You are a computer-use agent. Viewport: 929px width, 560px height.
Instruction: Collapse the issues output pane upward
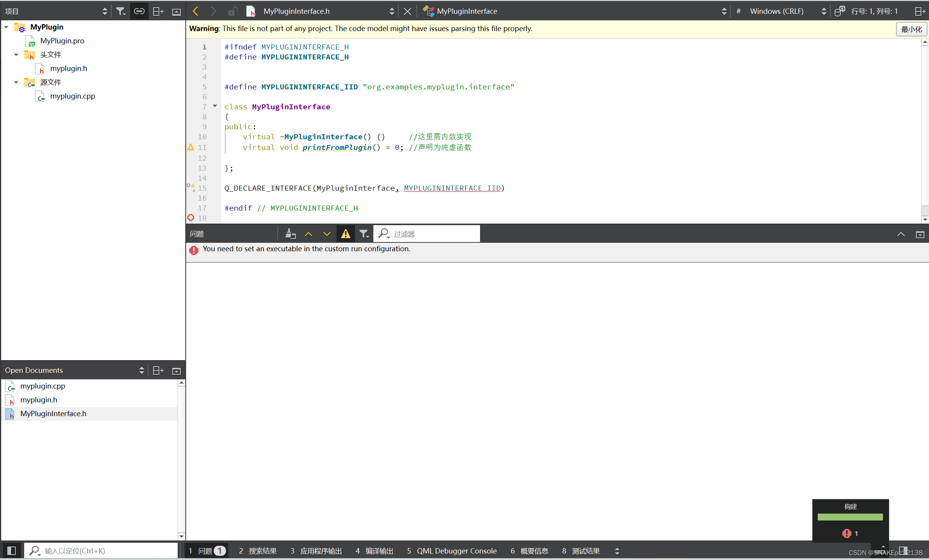pyautogui.click(x=901, y=234)
